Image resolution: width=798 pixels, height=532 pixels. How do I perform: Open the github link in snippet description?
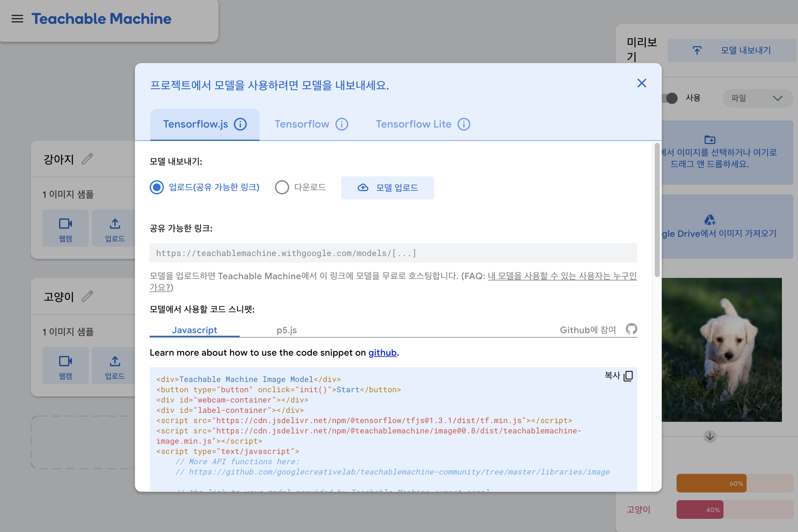[x=382, y=353]
